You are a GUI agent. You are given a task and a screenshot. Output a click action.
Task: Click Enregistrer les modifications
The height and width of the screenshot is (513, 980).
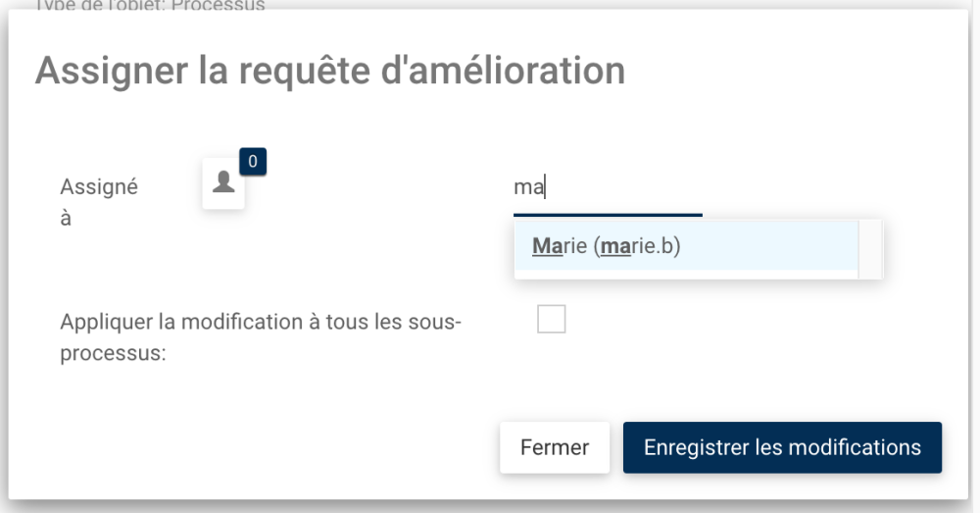click(782, 448)
